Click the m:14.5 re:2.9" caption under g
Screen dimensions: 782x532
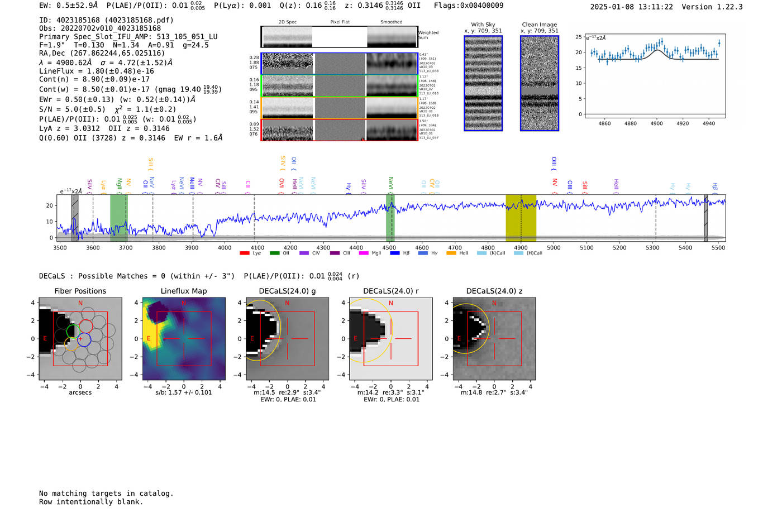pyautogui.click(x=287, y=392)
